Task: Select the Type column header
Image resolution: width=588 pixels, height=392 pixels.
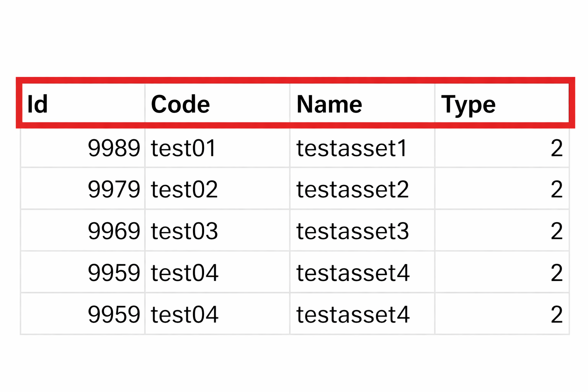Action: (x=468, y=104)
